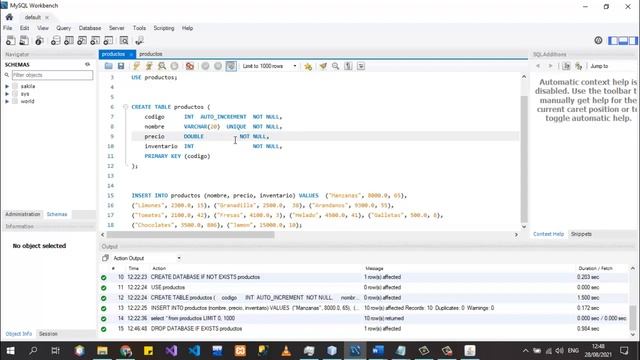Create a new stored procedure icon

pos(95,40)
